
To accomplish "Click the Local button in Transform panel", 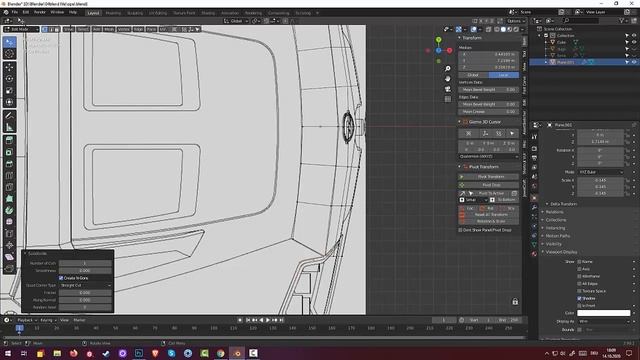I will (x=504, y=75).
